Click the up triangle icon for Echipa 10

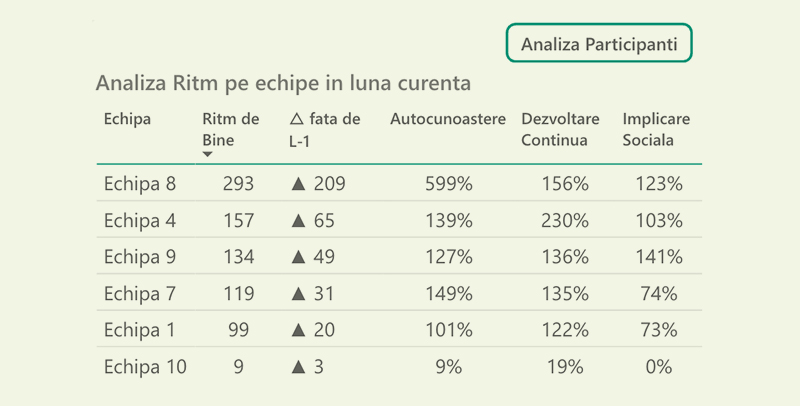tap(297, 367)
